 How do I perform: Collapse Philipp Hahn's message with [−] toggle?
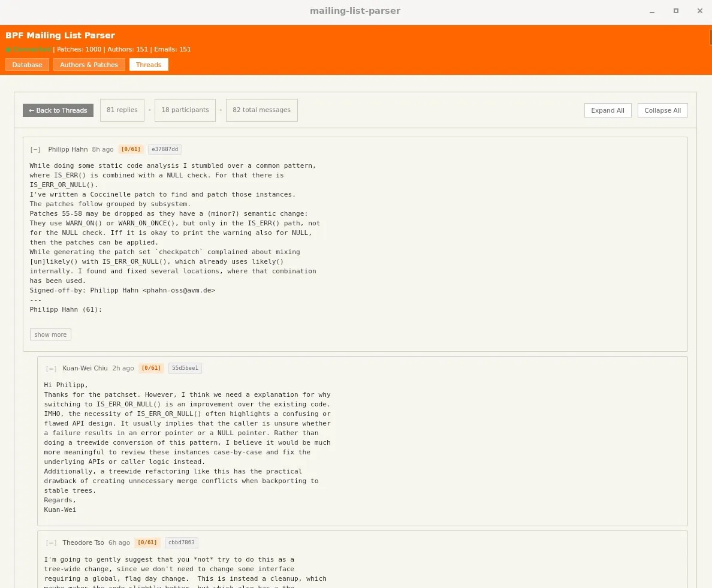[x=35, y=150]
